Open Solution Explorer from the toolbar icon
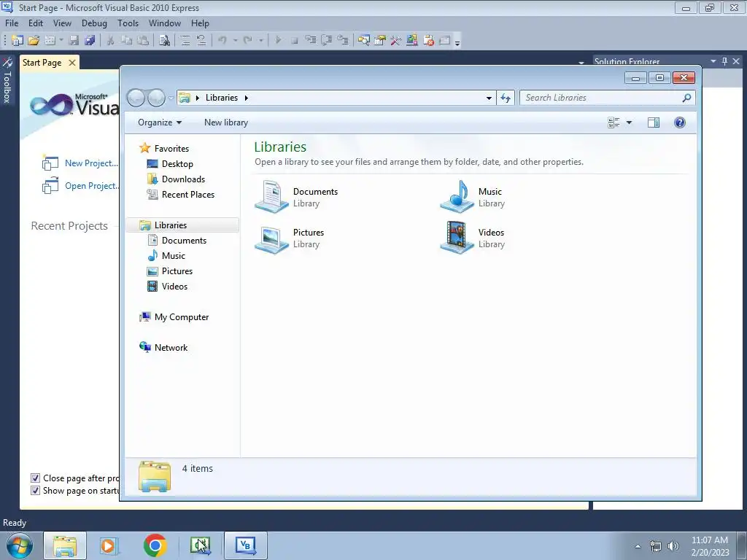747x560 pixels. (364, 41)
